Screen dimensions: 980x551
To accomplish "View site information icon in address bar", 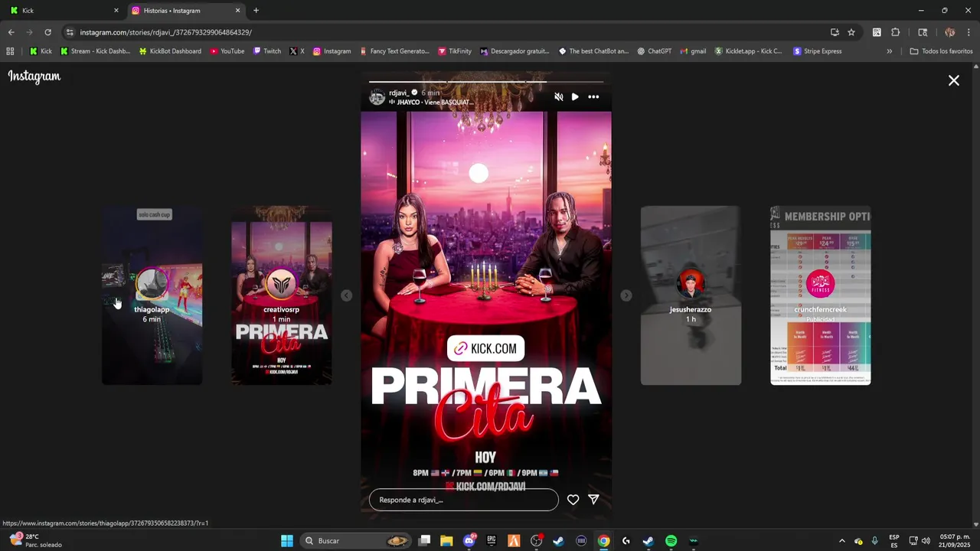I will [x=70, y=32].
